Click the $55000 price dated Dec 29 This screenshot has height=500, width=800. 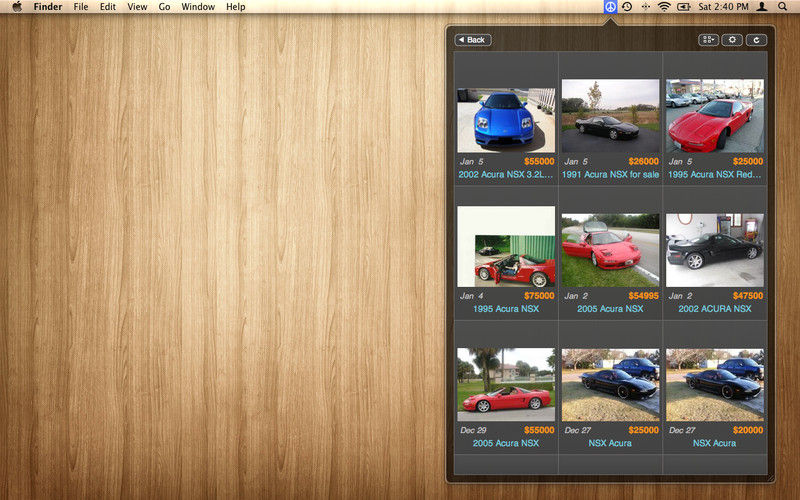[x=539, y=430]
